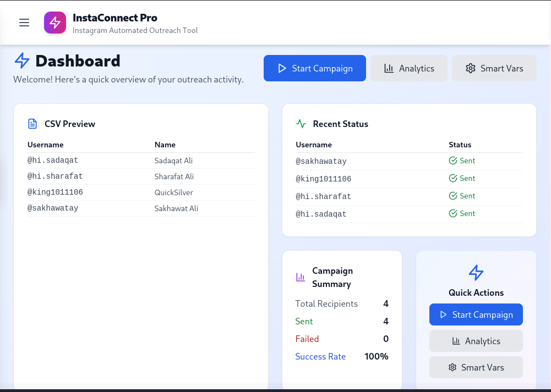Click the Quick Actions lightning icon

476,272
